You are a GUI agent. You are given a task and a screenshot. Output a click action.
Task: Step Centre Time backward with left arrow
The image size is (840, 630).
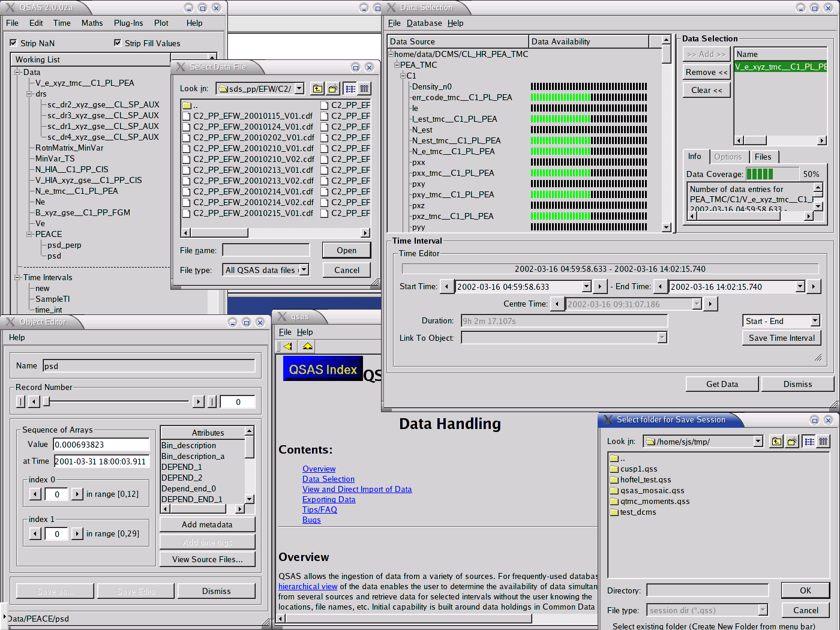click(557, 304)
